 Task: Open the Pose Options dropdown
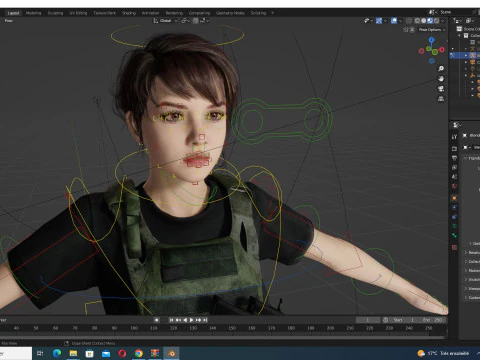coord(432,30)
